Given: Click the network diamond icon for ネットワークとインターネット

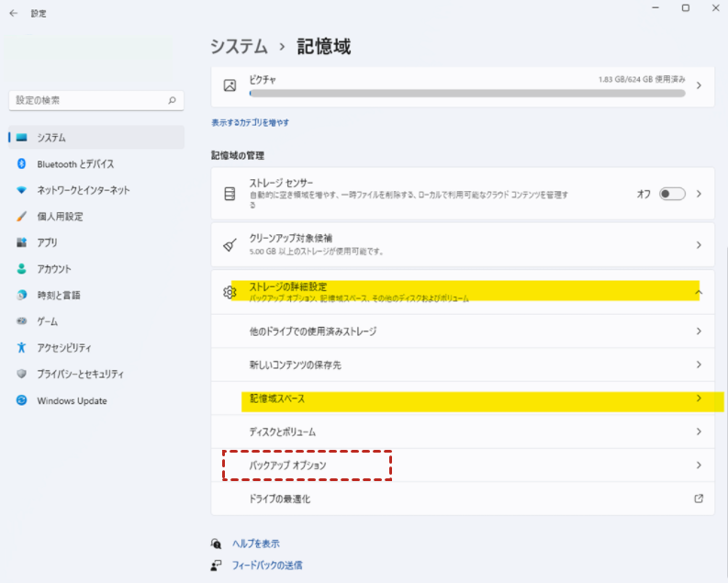Looking at the screenshot, I should (x=21, y=190).
